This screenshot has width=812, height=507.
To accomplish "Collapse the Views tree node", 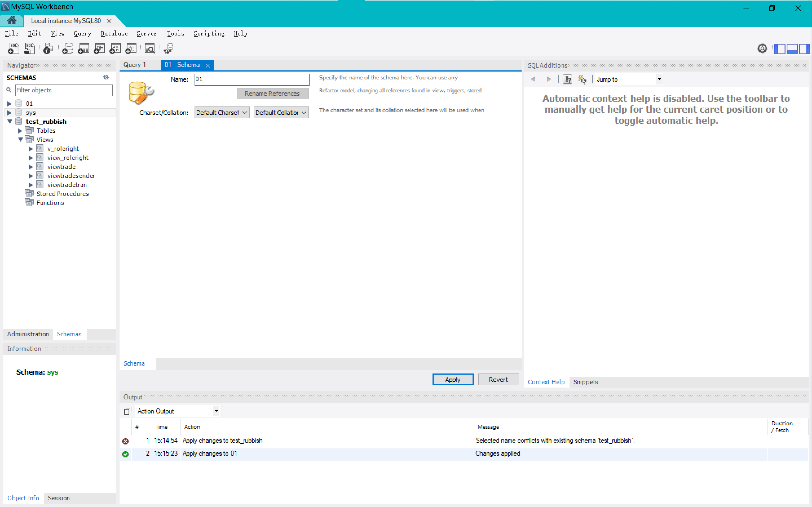I will pos(21,139).
